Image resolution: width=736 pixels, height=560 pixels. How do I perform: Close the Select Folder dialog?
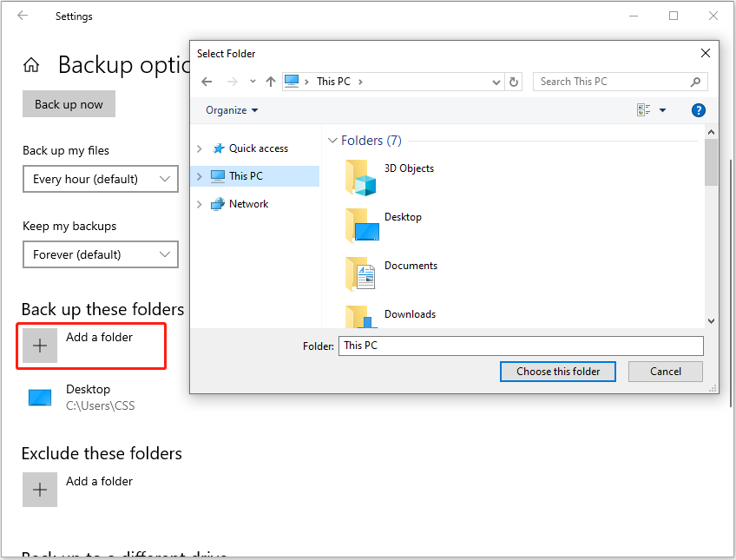tap(705, 53)
